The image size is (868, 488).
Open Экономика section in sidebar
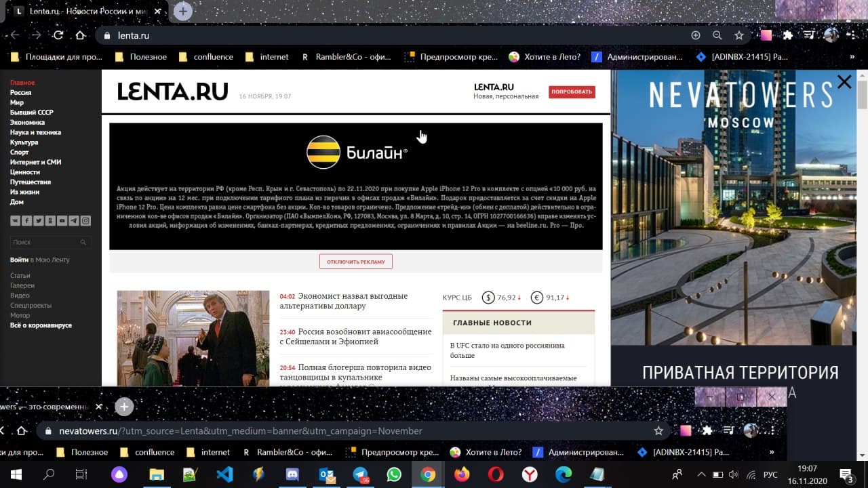tap(27, 123)
